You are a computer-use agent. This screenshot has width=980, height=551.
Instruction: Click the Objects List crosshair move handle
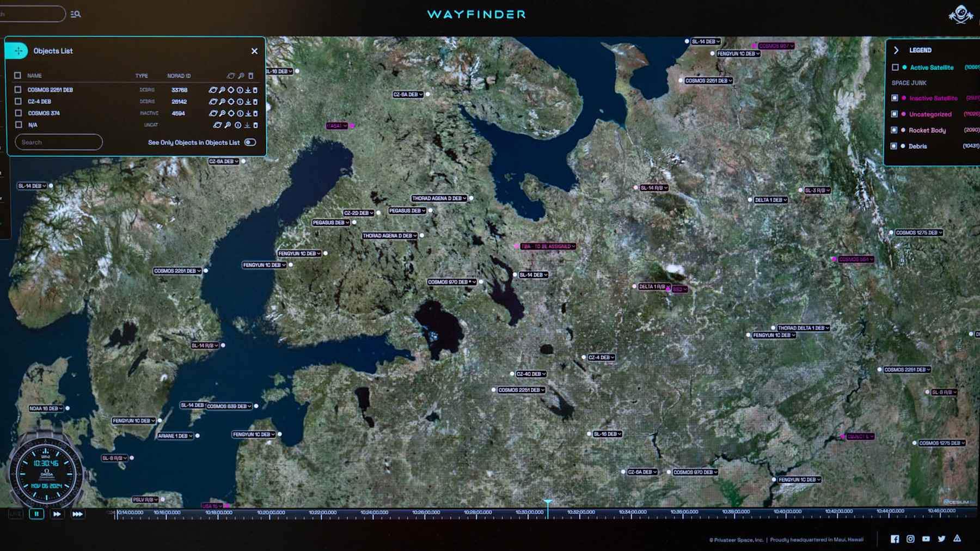pos(18,51)
